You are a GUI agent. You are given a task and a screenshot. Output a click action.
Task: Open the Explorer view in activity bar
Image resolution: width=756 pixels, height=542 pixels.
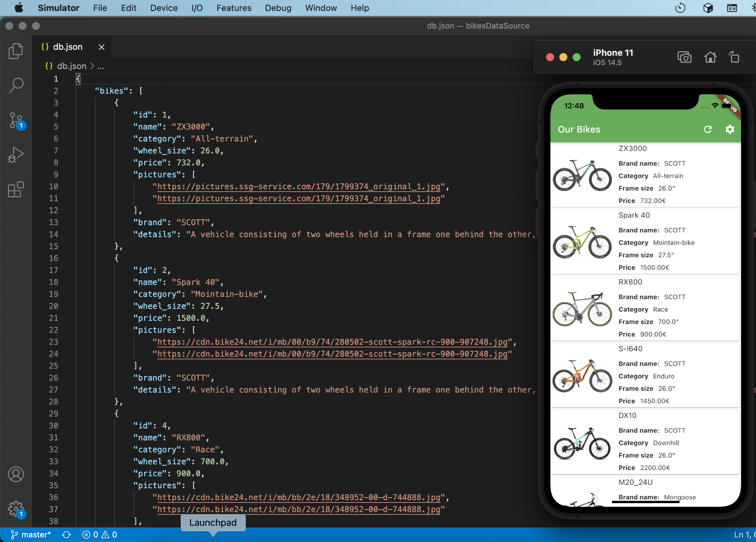coord(16,51)
